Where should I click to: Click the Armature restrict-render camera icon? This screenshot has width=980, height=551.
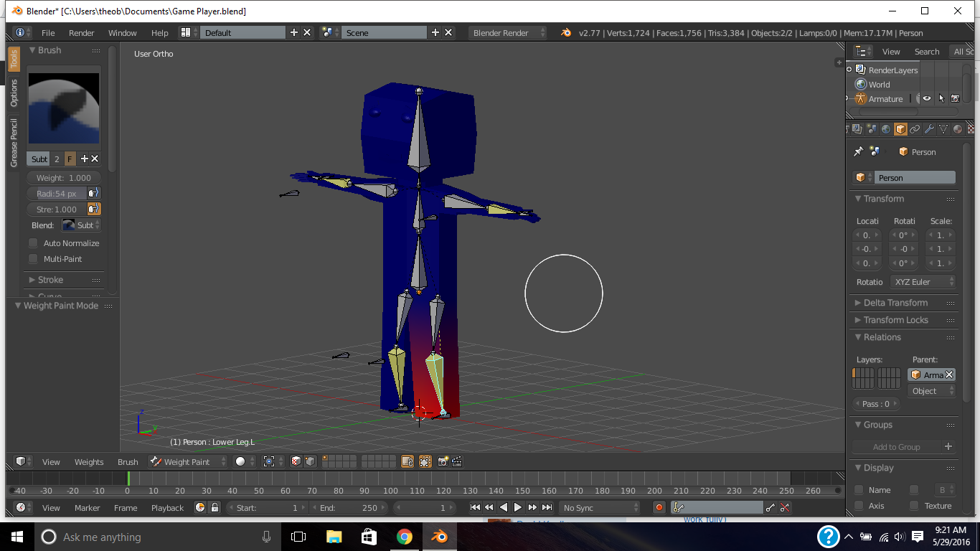(x=955, y=98)
